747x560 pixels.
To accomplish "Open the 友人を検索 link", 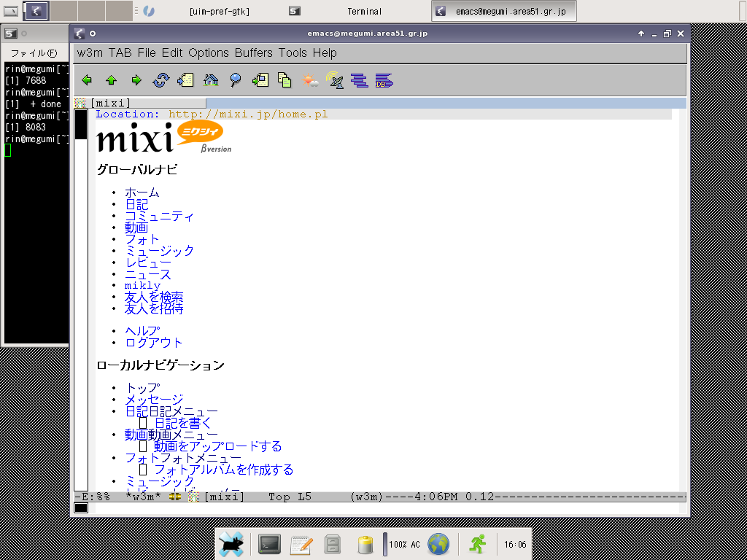I will coord(154,297).
